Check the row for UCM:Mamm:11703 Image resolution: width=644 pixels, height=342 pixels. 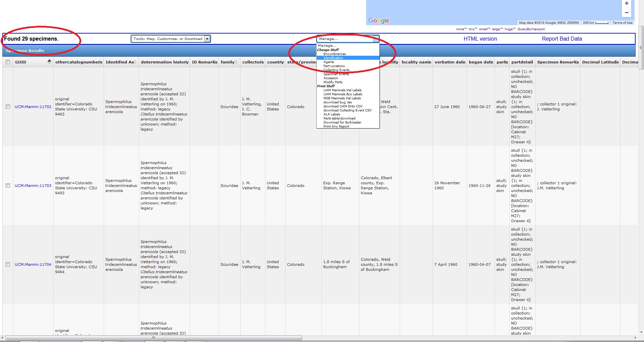[x=8, y=186]
